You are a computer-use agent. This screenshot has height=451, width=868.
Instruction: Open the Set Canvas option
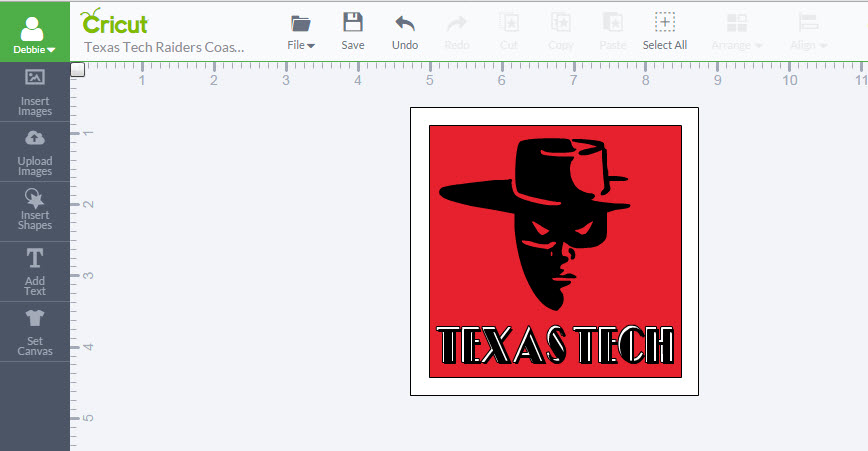coord(34,319)
